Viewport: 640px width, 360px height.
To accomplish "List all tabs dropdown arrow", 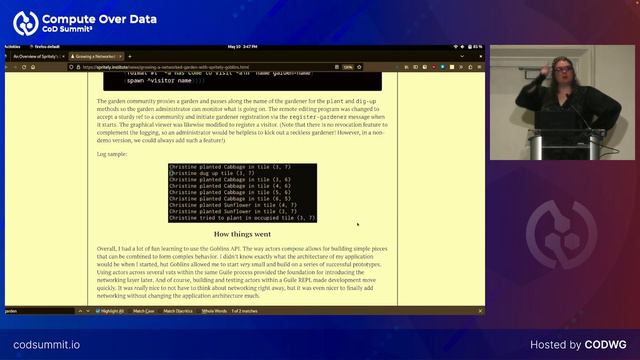I will [x=462, y=56].
